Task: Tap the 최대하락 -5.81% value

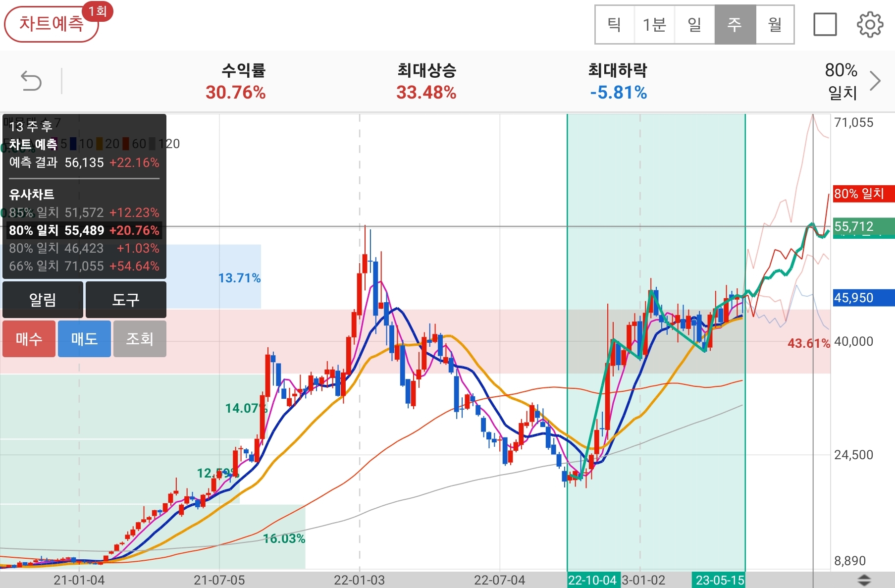Action: click(x=618, y=93)
